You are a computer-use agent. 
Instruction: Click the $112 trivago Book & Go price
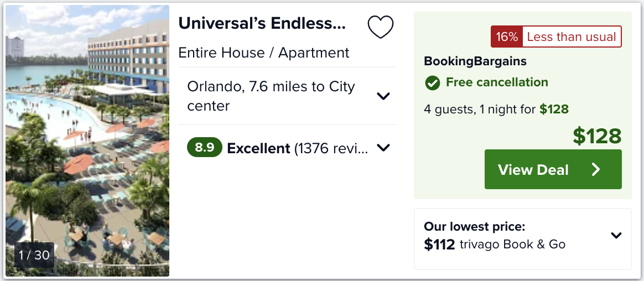[x=495, y=244]
